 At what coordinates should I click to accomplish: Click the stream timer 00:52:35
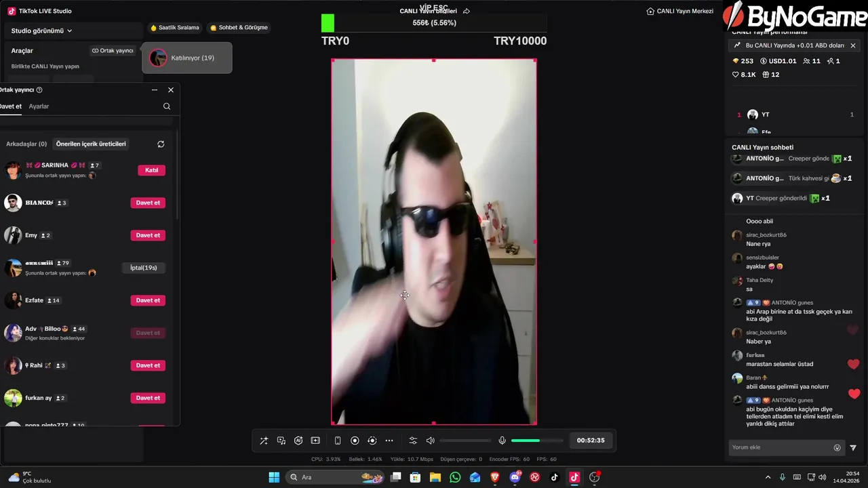click(591, 441)
